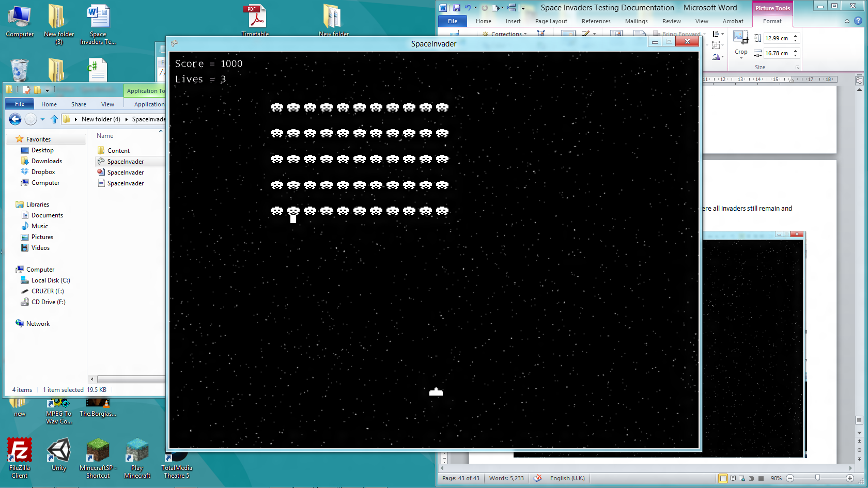This screenshot has width=868, height=488.
Task: Click Page: 43 of 43 in status bar
Action: click(x=461, y=478)
